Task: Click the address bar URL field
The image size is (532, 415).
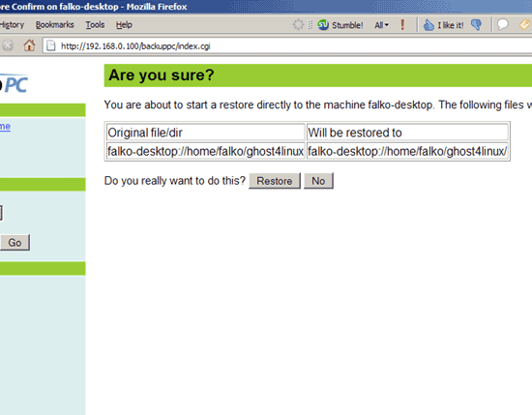Action: (287, 45)
